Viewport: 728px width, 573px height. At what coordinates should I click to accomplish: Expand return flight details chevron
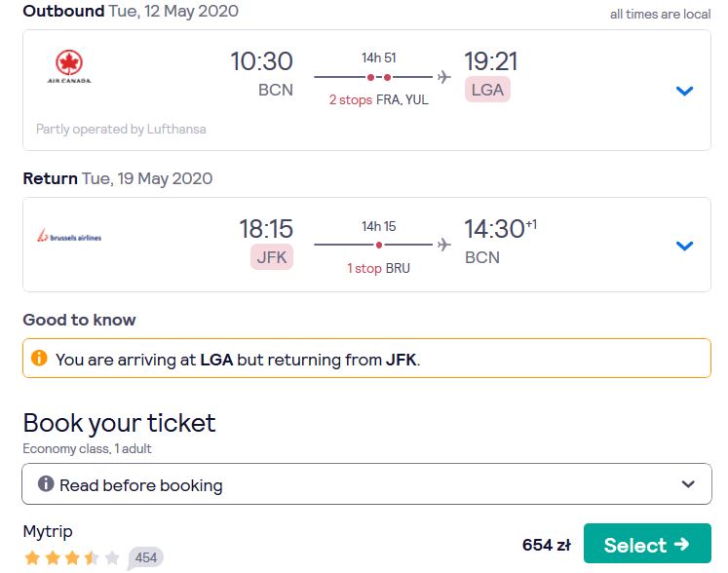point(684,246)
